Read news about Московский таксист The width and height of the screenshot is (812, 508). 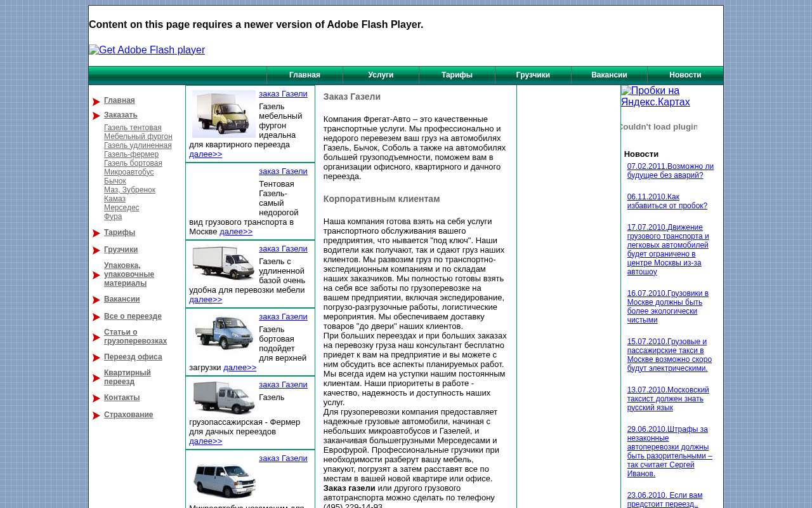point(668,399)
